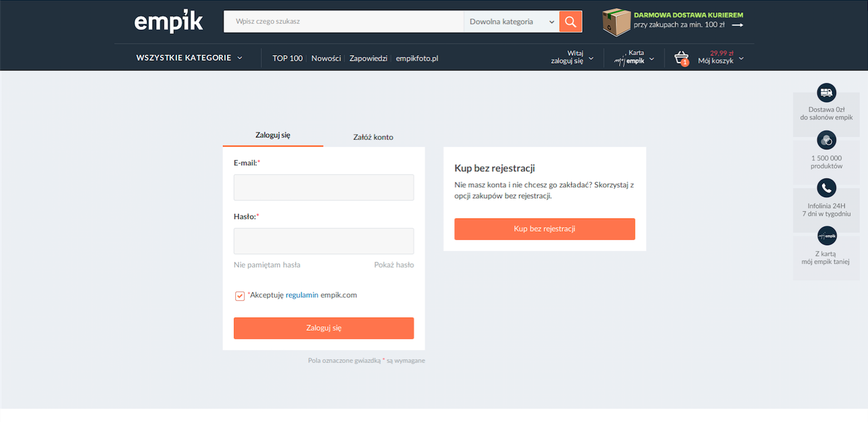Click the mój empik card sidebar icon

[x=826, y=236]
